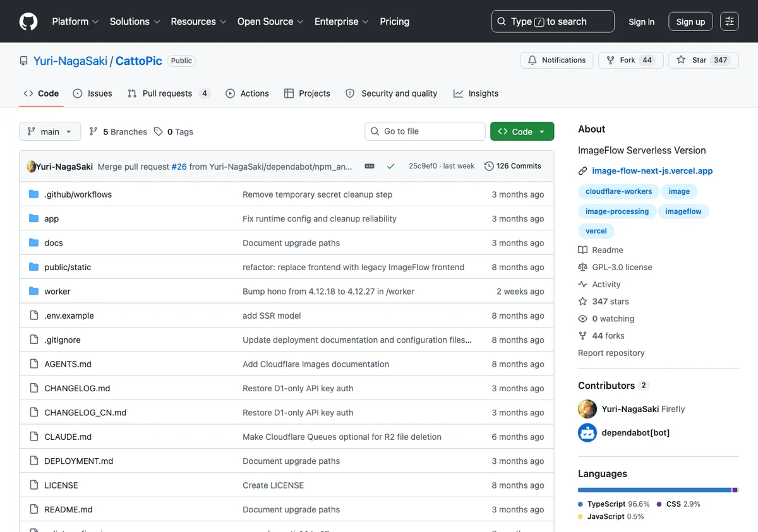Click the imageflow topic tag
Viewport: 758px width, 532px height.
(683, 211)
